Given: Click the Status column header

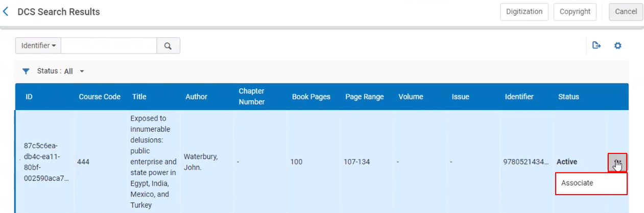Looking at the screenshot, I should click(x=568, y=96).
